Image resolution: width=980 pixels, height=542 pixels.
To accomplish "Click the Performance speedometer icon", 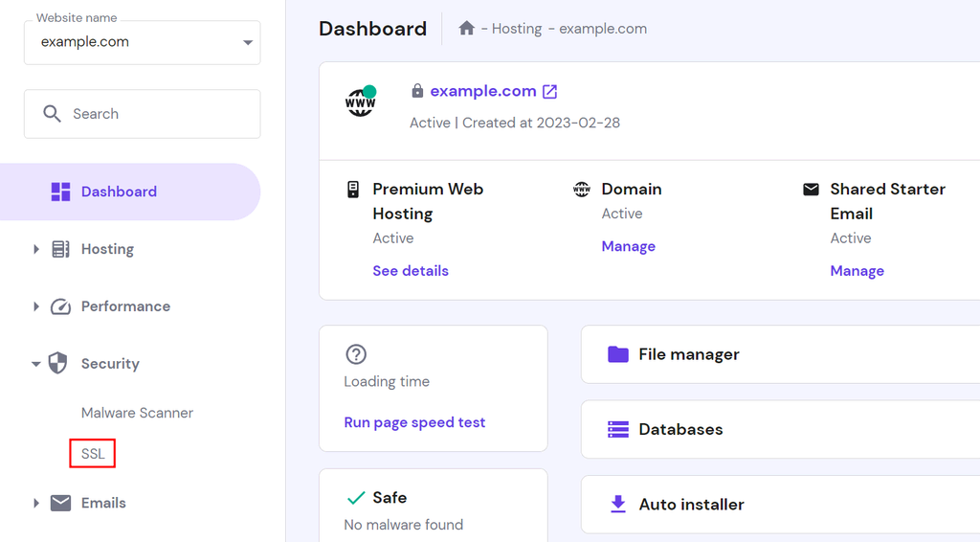I will coord(60,306).
